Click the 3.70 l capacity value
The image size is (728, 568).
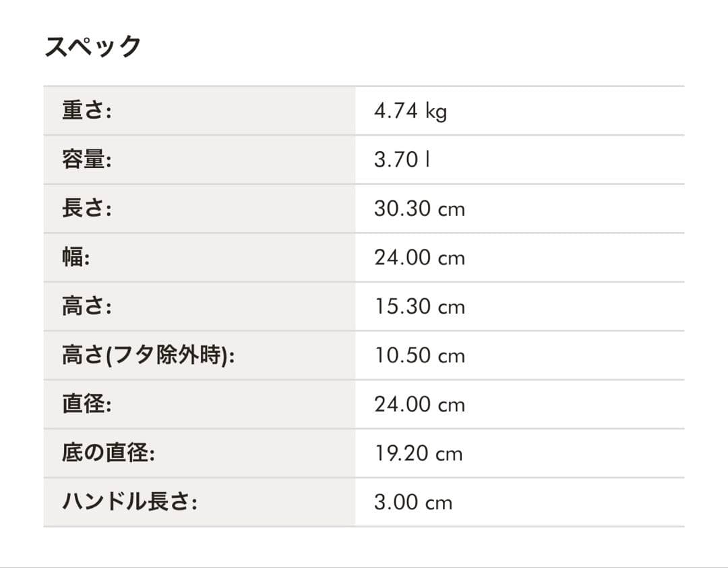click(x=402, y=160)
